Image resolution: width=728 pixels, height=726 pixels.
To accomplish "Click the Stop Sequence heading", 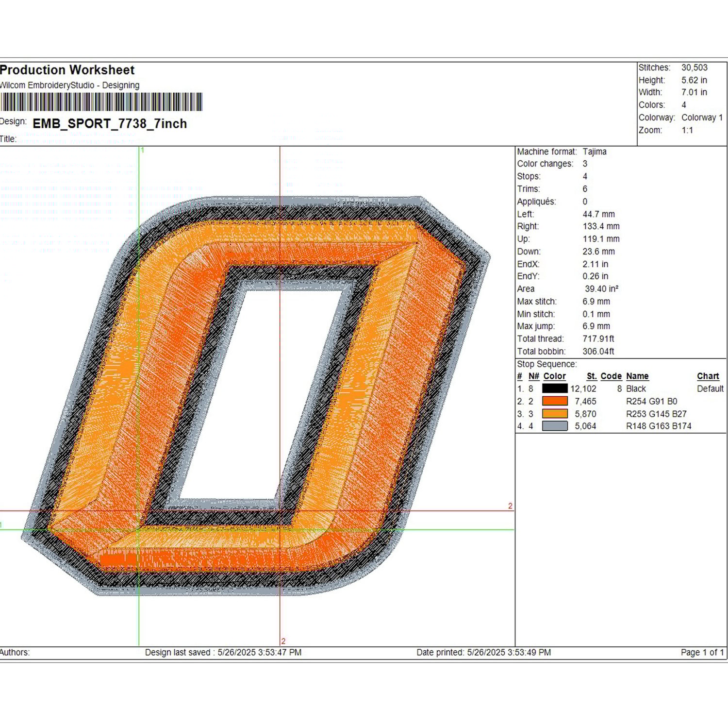I will pyautogui.click(x=547, y=364).
